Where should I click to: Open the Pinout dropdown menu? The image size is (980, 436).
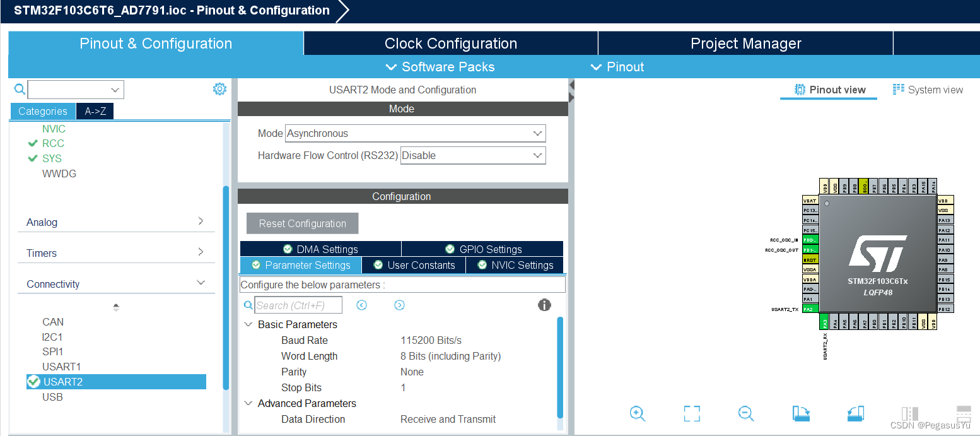coord(617,67)
